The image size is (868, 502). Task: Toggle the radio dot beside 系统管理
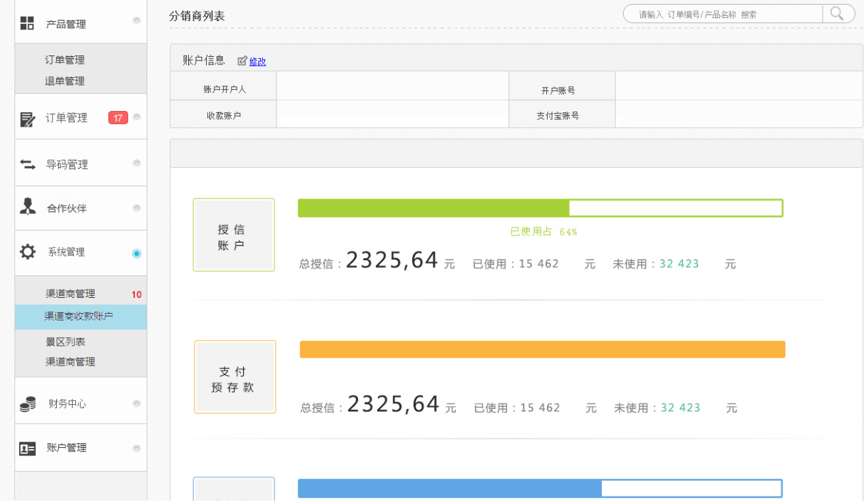[x=136, y=253]
